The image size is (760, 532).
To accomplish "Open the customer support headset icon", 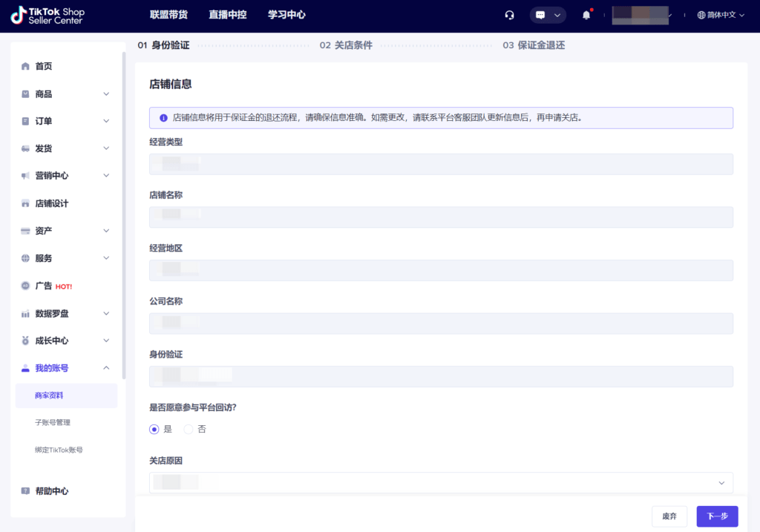I will click(x=510, y=15).
